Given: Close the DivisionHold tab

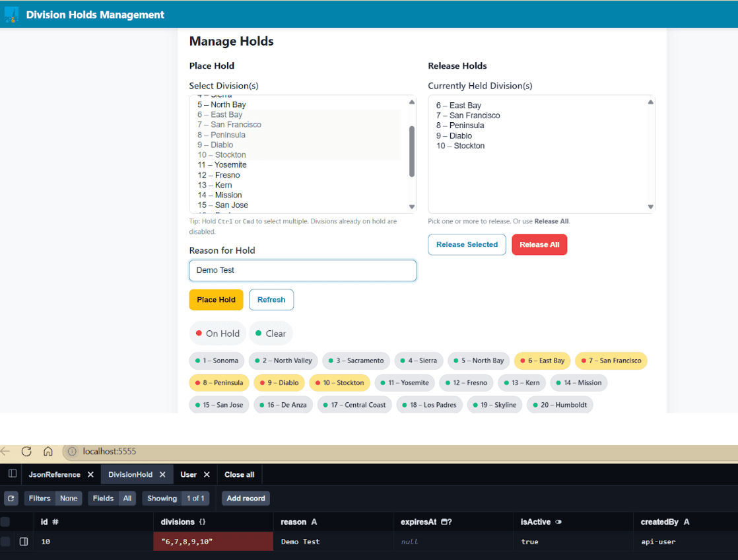Looking at the screenshot, I should (162, 475).
